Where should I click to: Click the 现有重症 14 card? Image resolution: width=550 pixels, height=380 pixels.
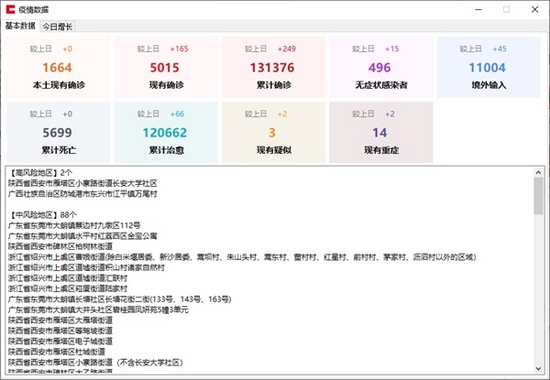click(381, 132)
